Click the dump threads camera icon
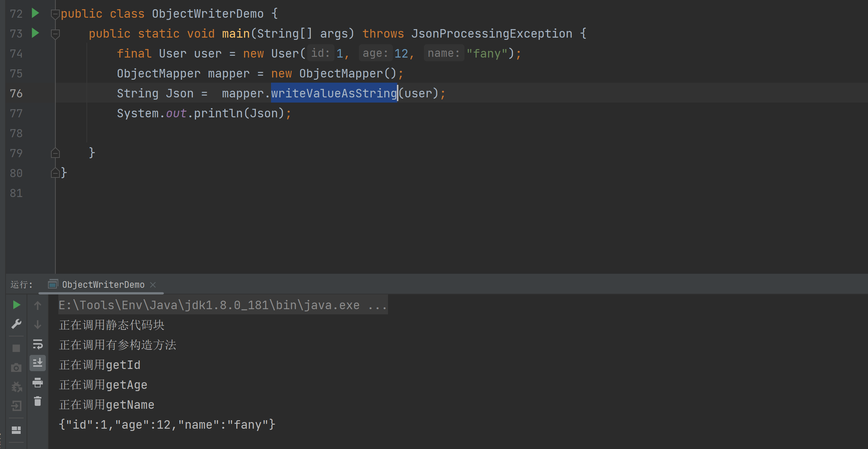Viewport: 868px width, 449px height. [16, 367]
